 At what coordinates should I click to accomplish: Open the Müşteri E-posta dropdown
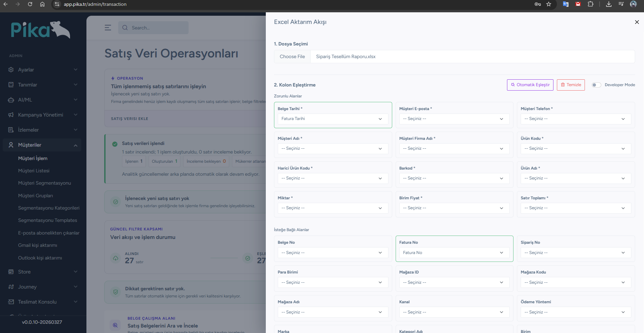click(454, 119)
